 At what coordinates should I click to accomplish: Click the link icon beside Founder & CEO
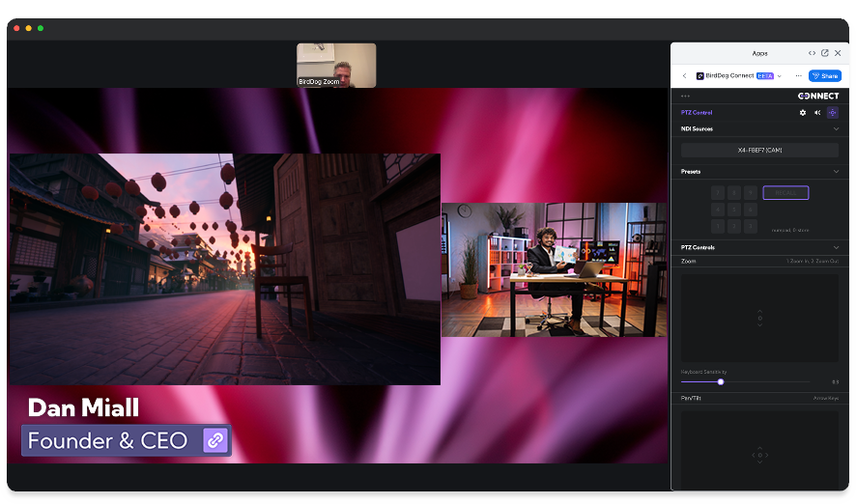tap(215, 440)
